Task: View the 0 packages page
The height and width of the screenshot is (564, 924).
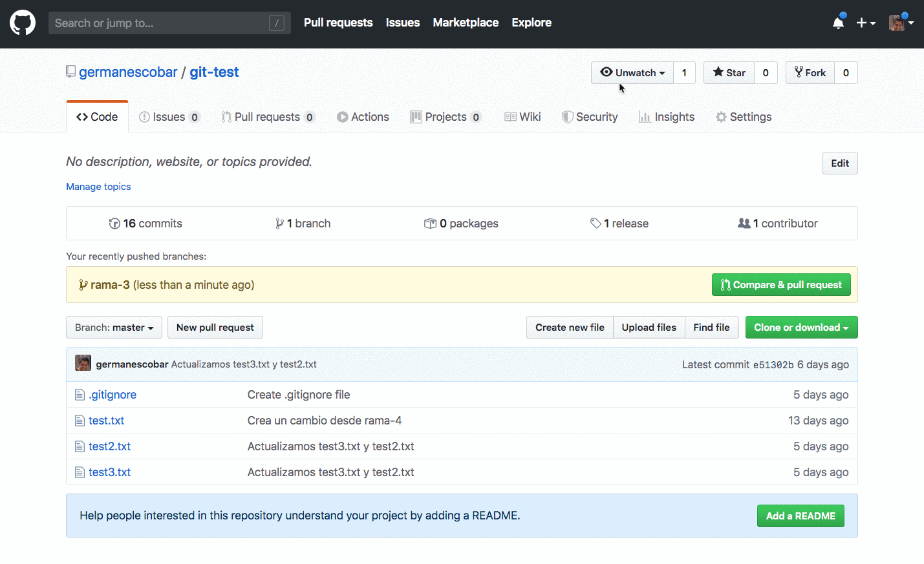Action: (461, 224)
